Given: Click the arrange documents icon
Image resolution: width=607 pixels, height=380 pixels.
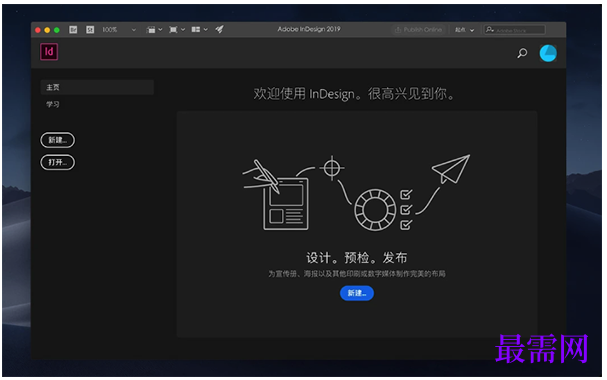Looking at the screenshot, I should 196,30.
